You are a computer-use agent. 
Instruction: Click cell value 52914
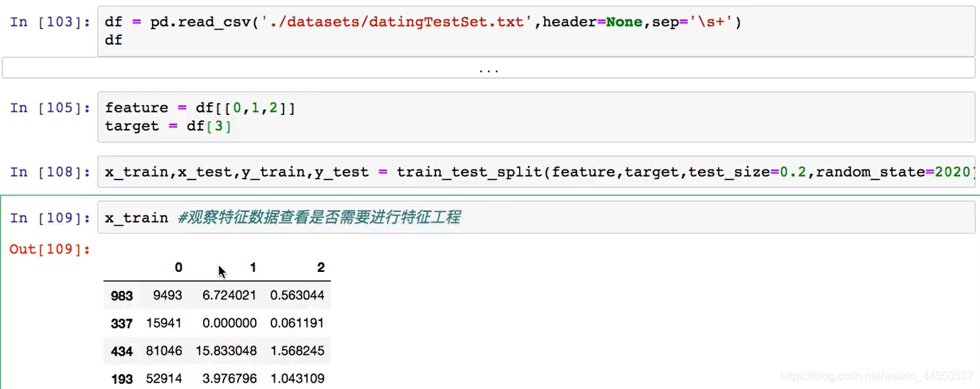(164, 378)
